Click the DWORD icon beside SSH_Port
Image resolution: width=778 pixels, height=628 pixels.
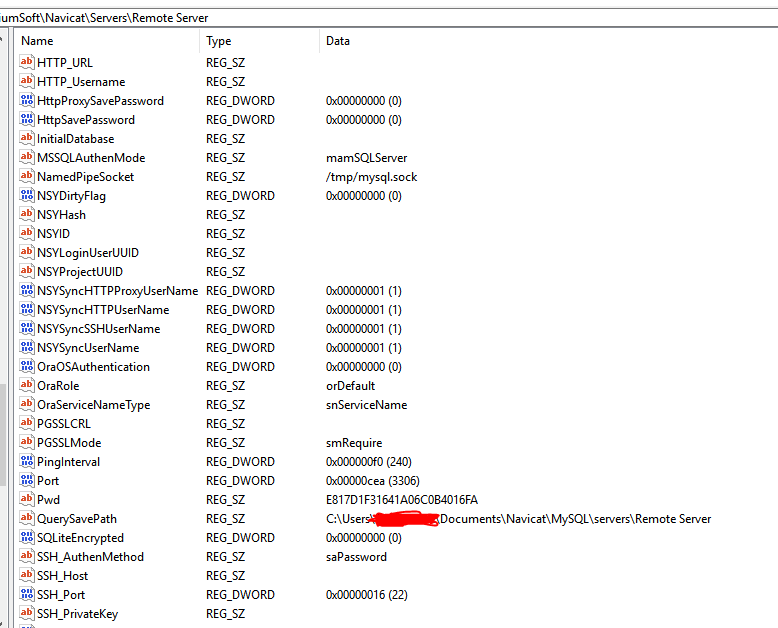click(27, 594)
